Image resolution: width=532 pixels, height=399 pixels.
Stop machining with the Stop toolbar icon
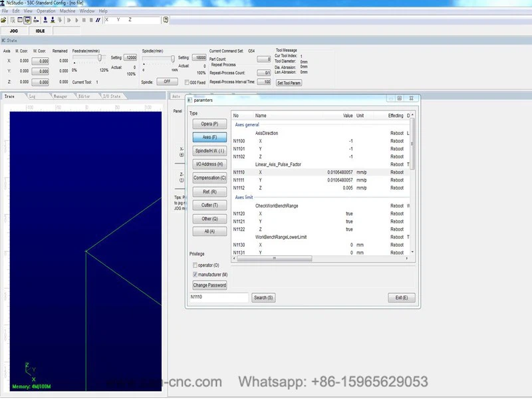(91, 20)
